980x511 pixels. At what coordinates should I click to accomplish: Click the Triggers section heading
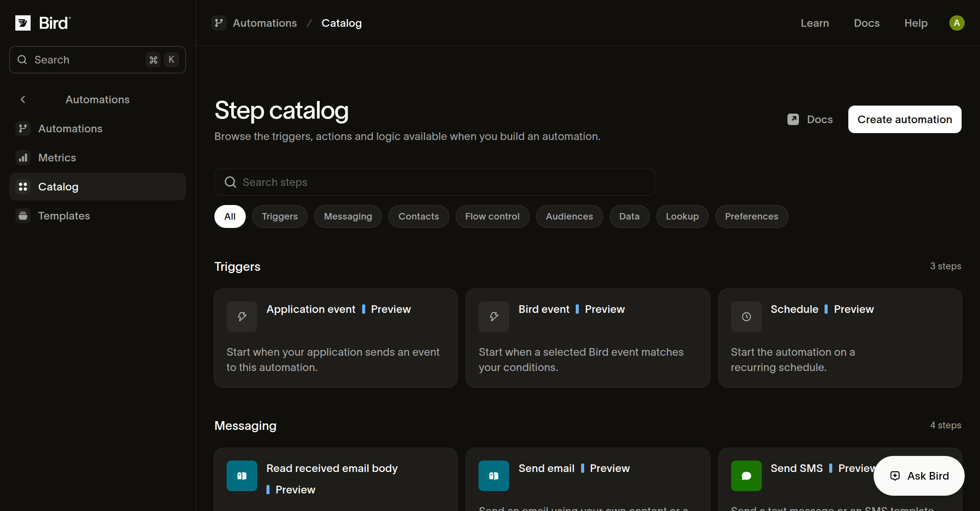pos(237,267)
